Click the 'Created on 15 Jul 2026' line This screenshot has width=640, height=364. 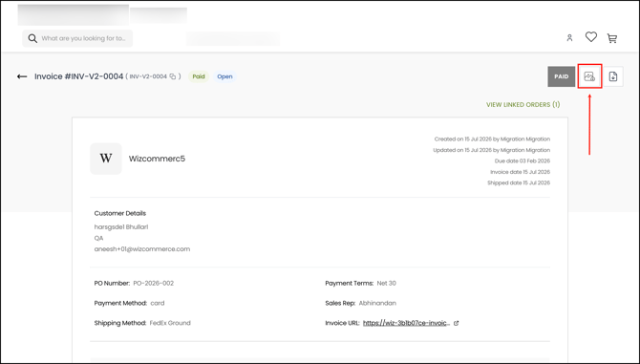[492, 139]
